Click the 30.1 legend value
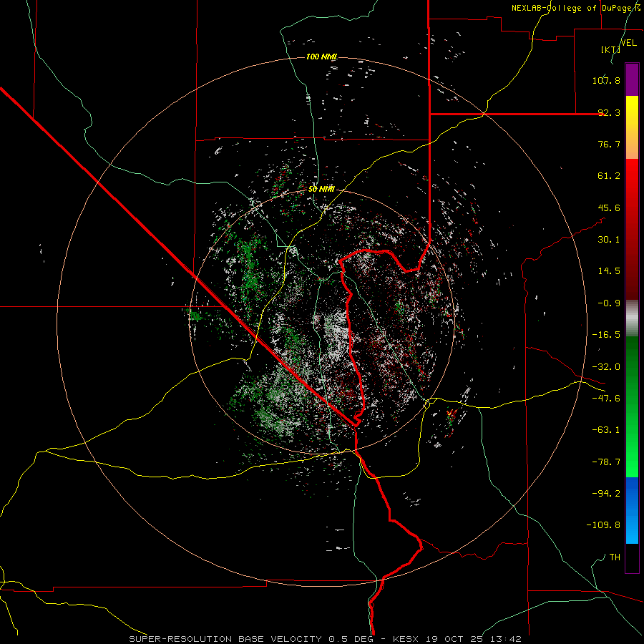Image resolution: width=644 pixels, height=644 pixels. pyautogui.click(x=609, y=240)
